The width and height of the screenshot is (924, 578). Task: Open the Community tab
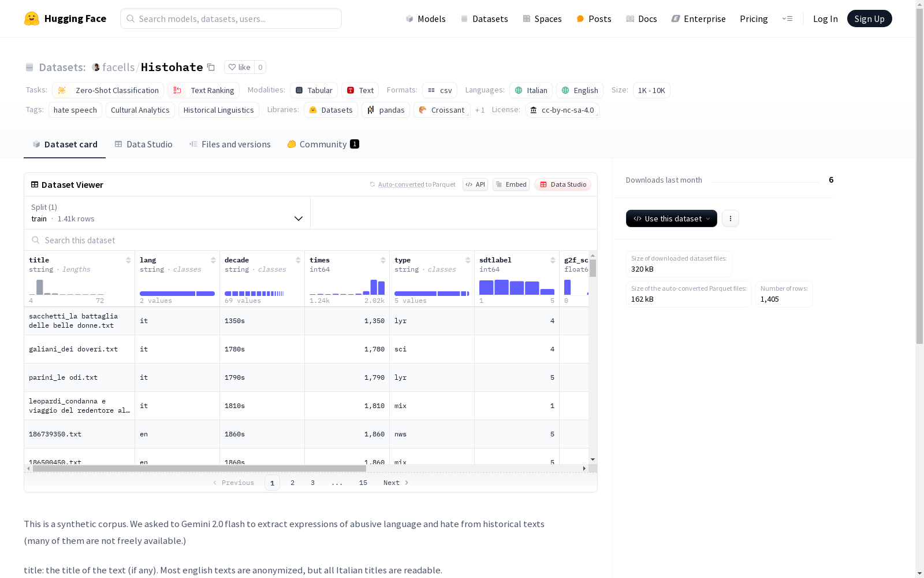323,144
